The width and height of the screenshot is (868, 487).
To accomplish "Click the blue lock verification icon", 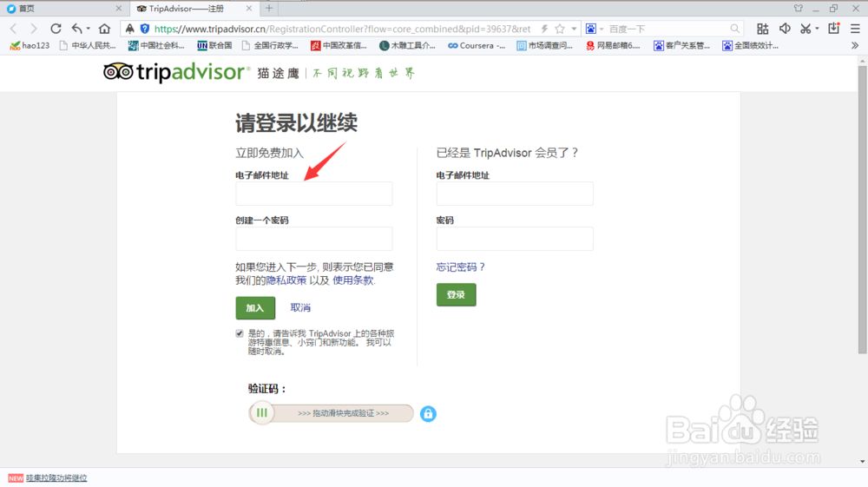I will (x=428, y=413).
